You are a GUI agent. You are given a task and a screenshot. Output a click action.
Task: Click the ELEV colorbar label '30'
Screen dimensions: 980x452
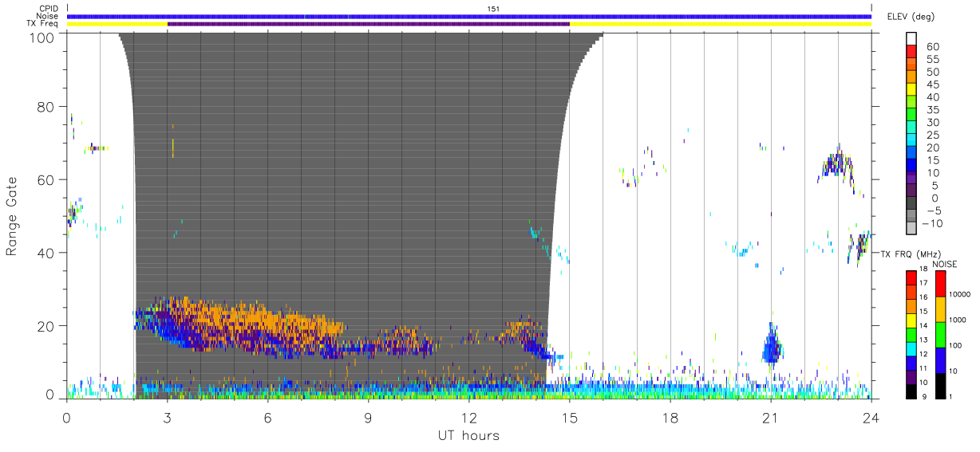coord(932,122)
